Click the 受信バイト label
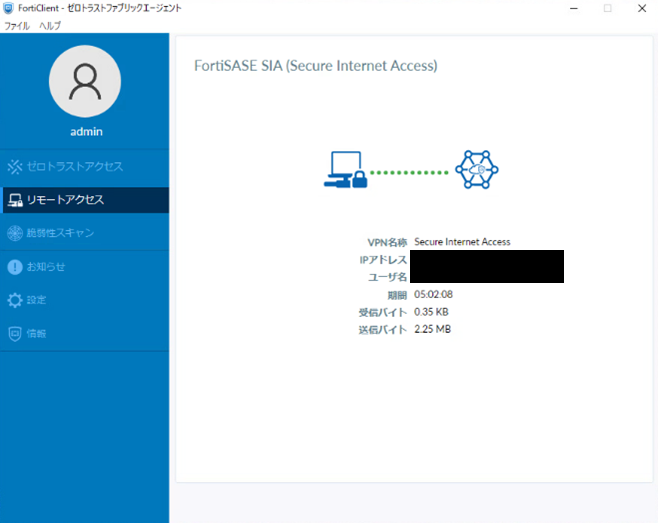The height and width of the screenshot is (523, 658). tap(383, 313)
